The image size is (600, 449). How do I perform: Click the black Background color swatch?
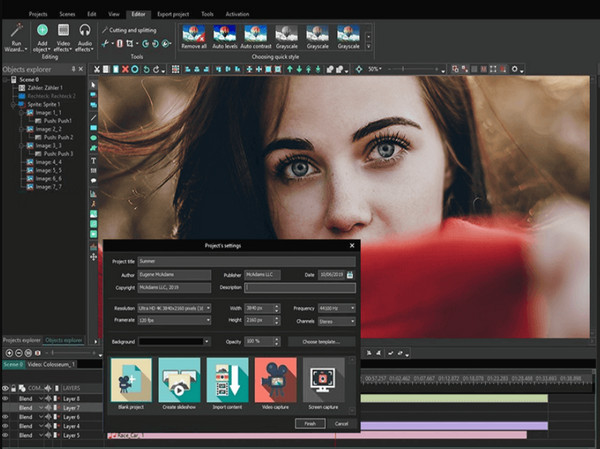(x=171, y=341)
